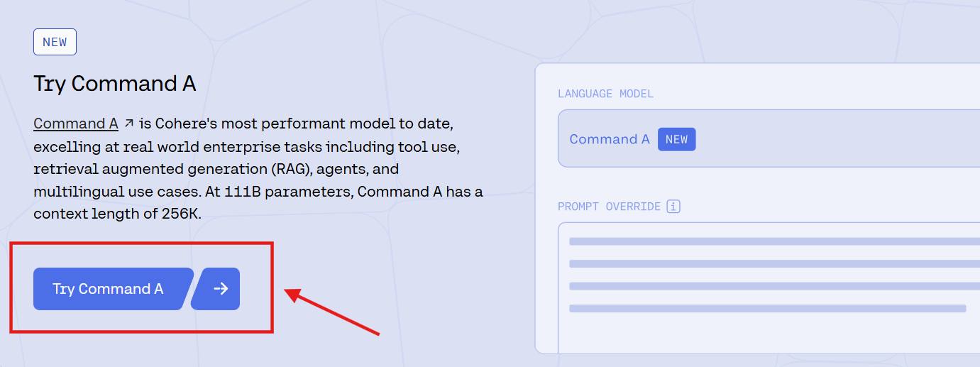This screenshot has height=367, width=980.
Task: Click the Try Command A heading text
Action: [115, 84]
